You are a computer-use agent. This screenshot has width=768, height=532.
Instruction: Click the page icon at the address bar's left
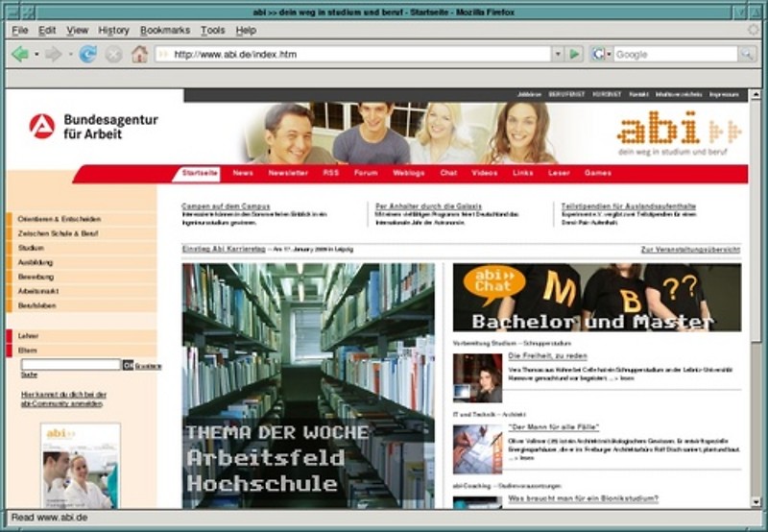[163, 54]
